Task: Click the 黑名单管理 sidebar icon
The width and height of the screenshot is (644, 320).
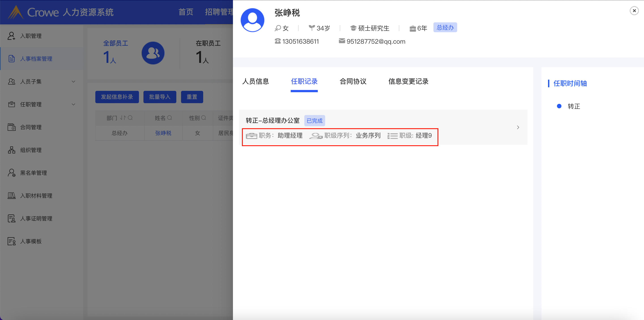Action: 11,173
